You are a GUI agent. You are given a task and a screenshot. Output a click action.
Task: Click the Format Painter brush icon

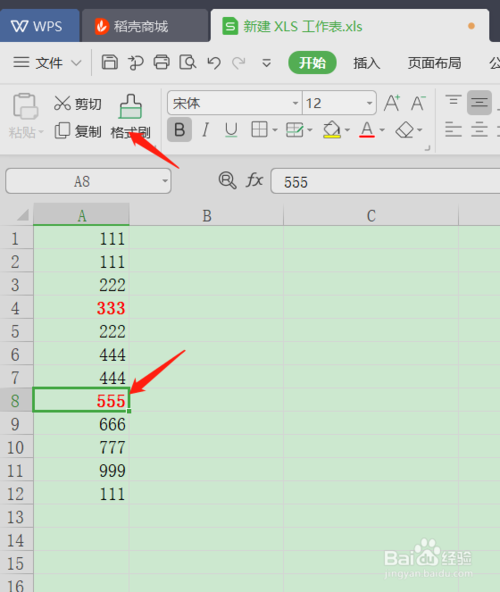coord(131,106)
